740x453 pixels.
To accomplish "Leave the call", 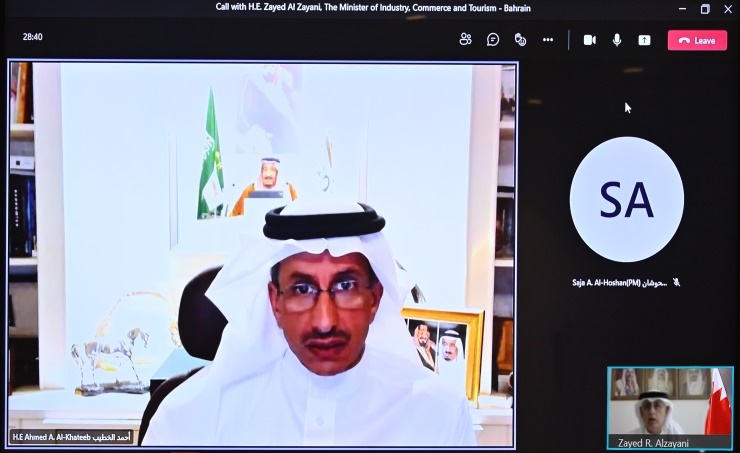I will point(697,41).
